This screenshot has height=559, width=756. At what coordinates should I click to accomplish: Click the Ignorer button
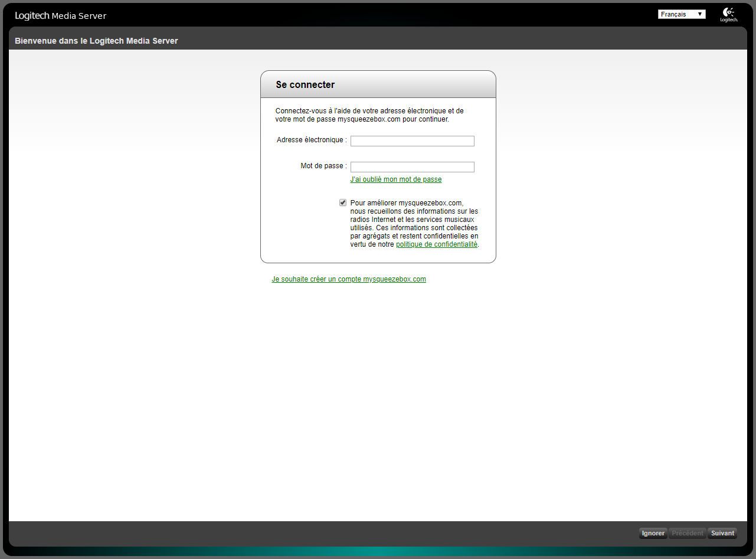coord(653,534)
